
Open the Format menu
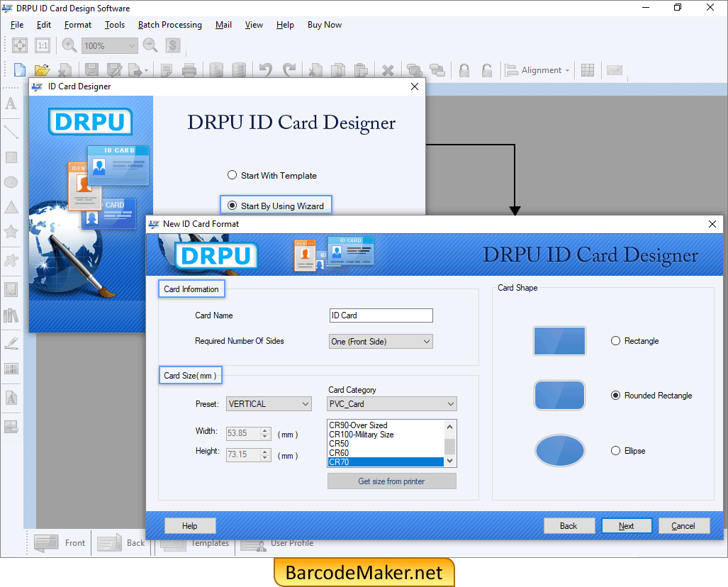point(77,25)
